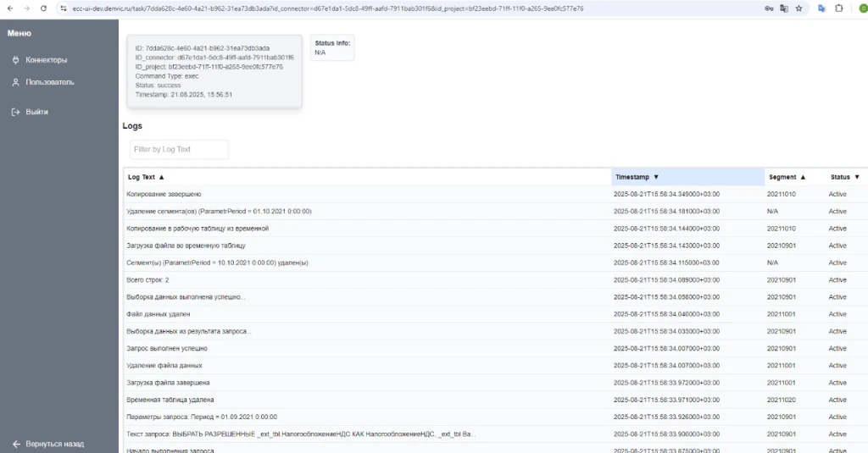Open Пользователь in the sidebar menu
The width and height of the screenshot is (868, 453).
tap(49, 82)
